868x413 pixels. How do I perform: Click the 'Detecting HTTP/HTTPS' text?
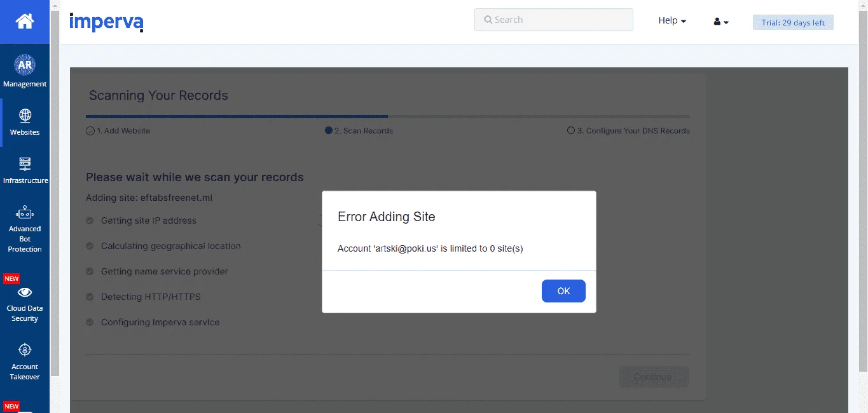[151, 297]
